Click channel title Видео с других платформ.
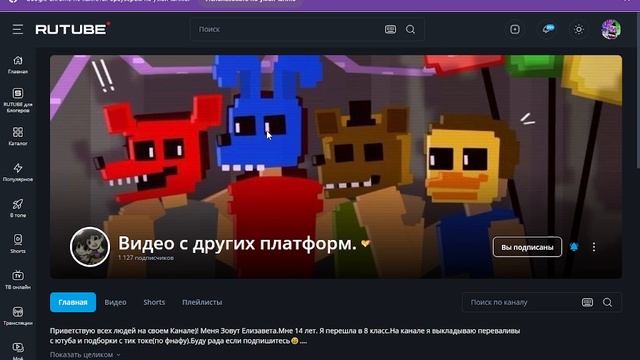This screenshot has height=360, width=640. coord(237,243)
